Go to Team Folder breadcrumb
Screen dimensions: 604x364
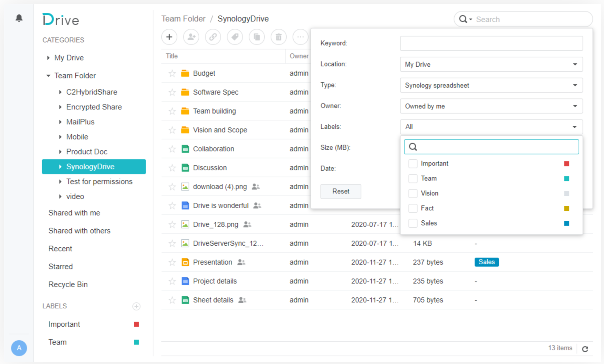tap(183, 19)
